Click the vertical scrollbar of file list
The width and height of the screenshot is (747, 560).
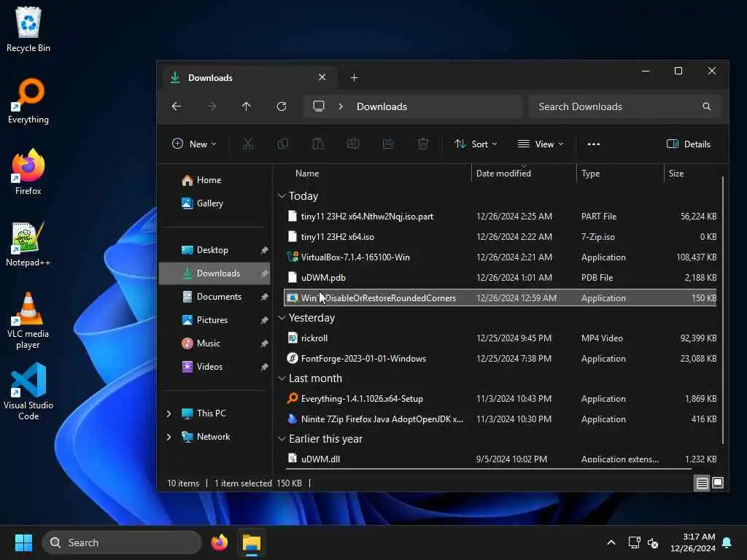click(x=723, y=309)
